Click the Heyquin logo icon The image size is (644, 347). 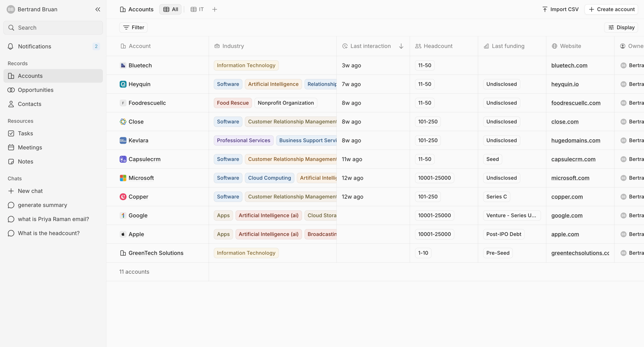point(123,84)
